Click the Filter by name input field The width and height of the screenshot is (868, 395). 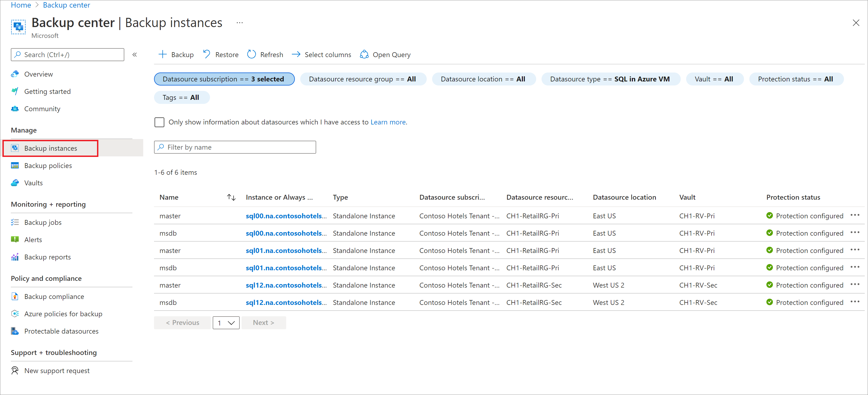pyautogui.click(x=235, y=147)
